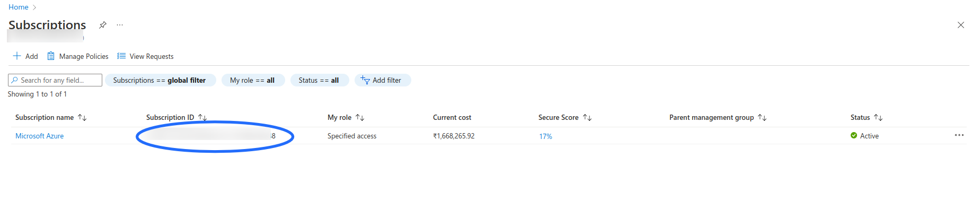The width and height of the screenshot is (980, 218).
Task: Pin the Subscriptions page
Action: 103,25
